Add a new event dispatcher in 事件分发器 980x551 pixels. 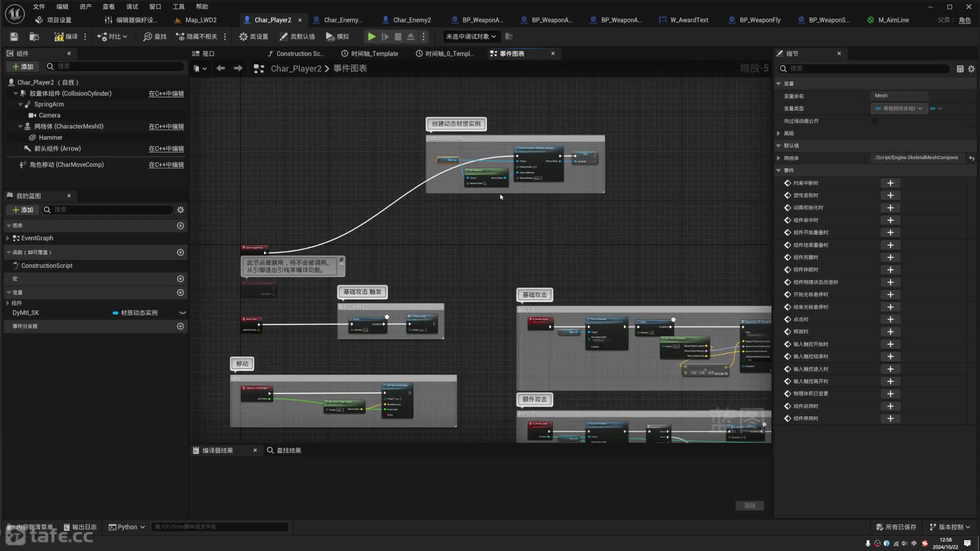(180, 326)
